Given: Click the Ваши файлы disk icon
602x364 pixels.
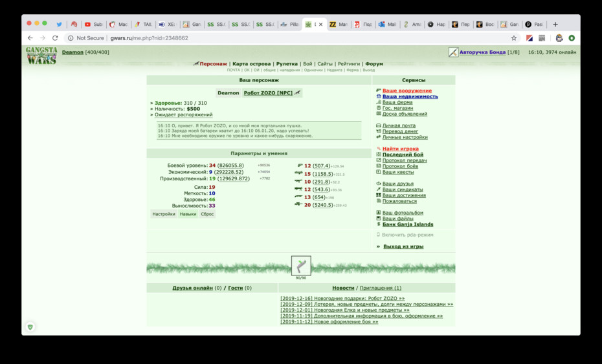Looking at the screenshot, I should click(379, 219).
